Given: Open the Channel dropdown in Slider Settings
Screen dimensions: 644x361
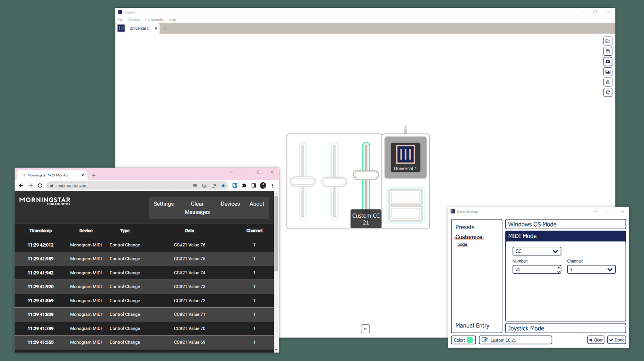Looking at the screenshot, I should 591,269.
